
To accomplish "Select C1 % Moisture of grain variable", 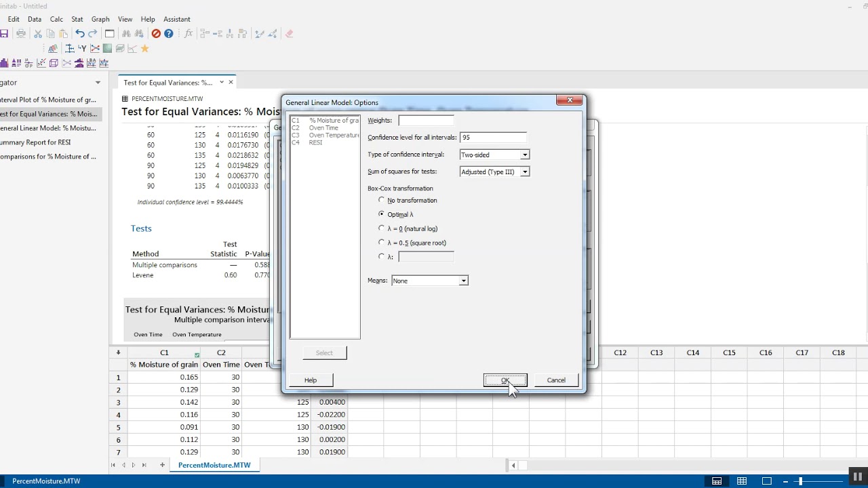I will (325, 121).
